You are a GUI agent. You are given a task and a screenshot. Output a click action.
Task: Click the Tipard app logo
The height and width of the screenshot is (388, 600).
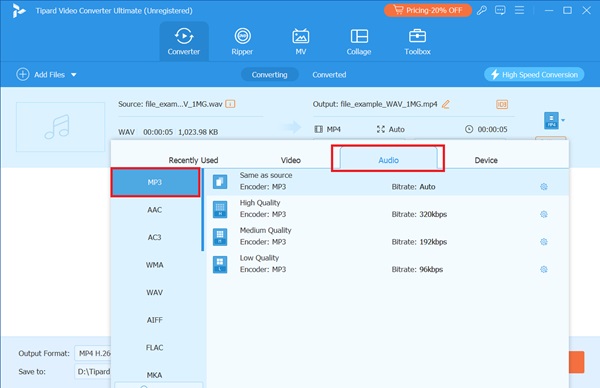tap(18, 11)
